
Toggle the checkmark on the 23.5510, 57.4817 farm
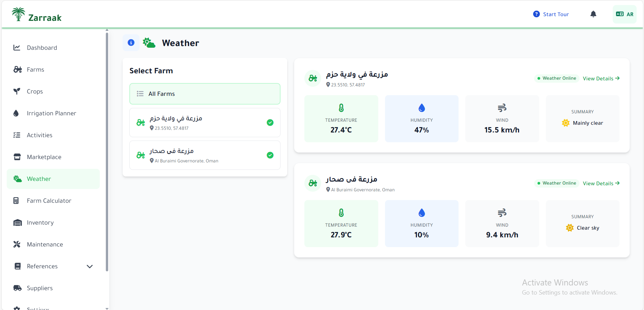[x=270, y=123]
